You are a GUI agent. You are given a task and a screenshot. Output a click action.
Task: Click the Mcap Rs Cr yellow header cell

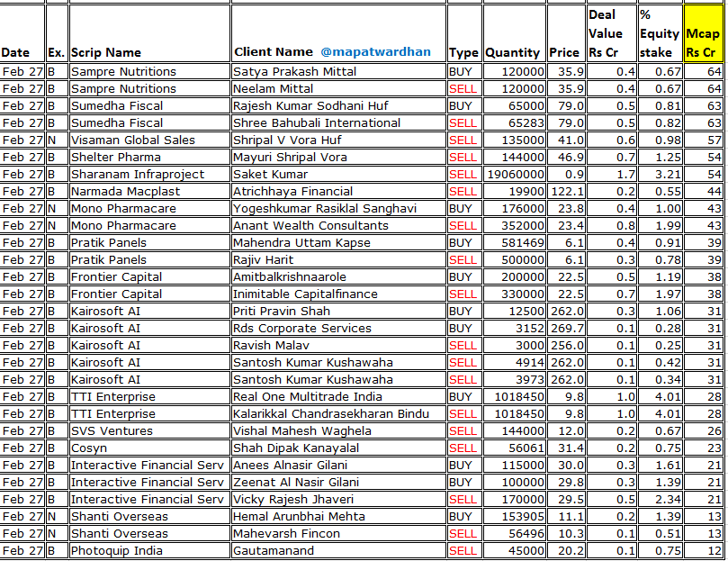click(x=703, y=33)
